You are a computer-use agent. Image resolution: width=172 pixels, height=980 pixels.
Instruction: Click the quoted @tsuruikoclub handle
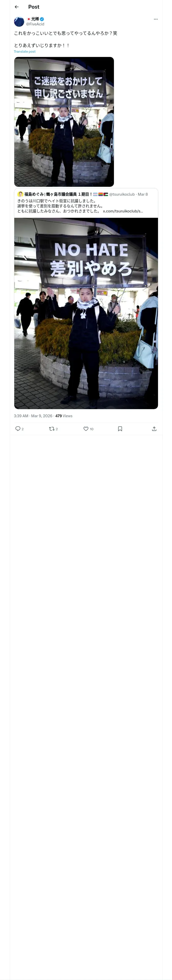(x=122, y=194)
